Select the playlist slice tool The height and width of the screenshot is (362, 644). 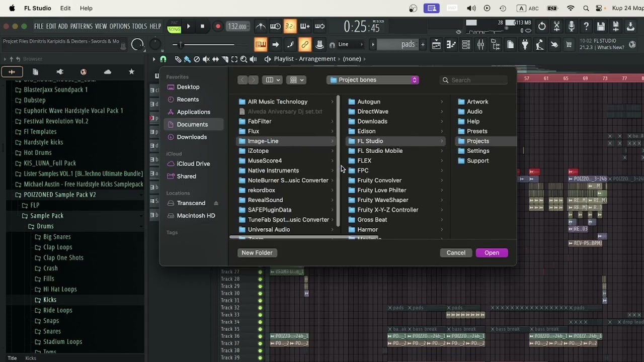[x=225, y=59]
